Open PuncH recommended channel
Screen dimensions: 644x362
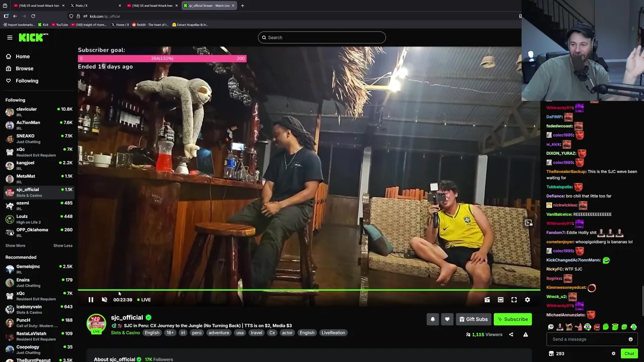39,323
